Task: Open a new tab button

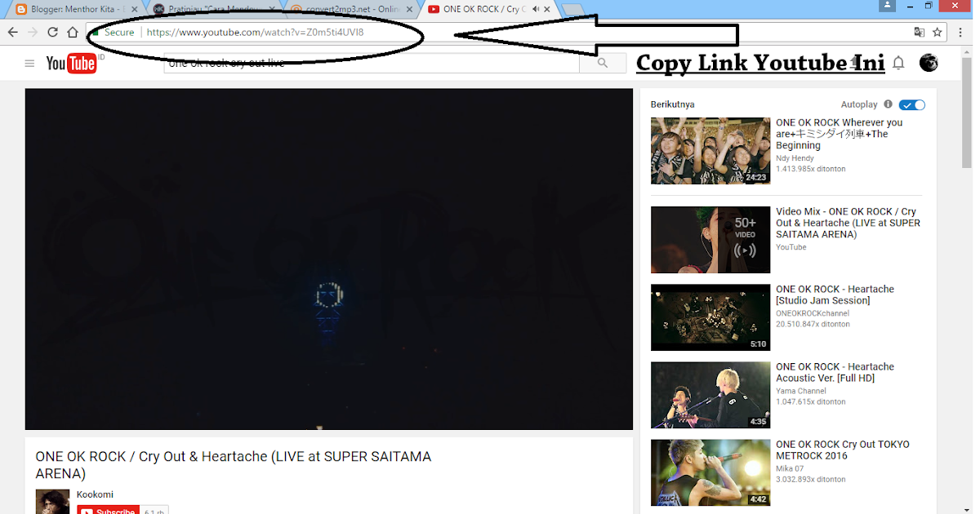Action: click(572, 9)
